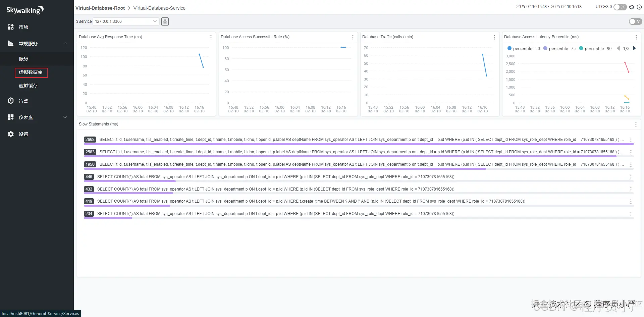Open the 告警 alarm shield icon
This screenshot has height=317, width=644.
pyautogui.click(x=11, y=101)
